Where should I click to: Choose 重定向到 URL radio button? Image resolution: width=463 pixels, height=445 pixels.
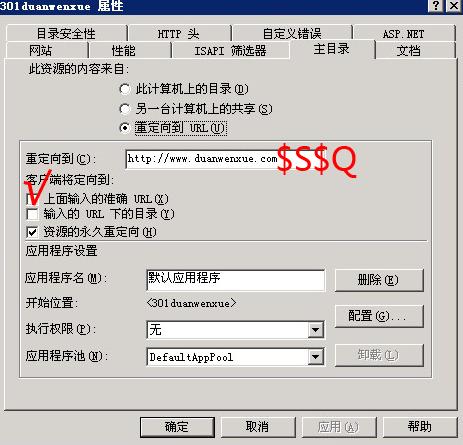pyautogui.click(x=124, y=128)
